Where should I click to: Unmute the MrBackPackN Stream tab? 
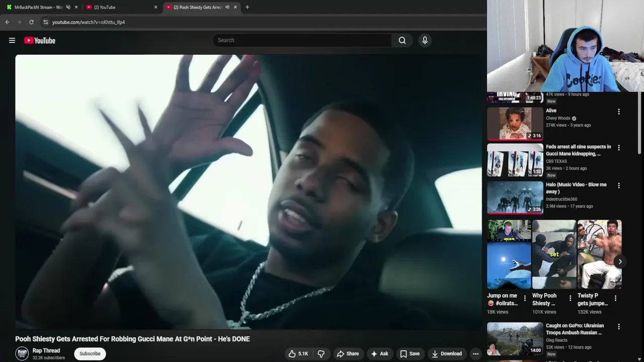[x=68, y=7]
